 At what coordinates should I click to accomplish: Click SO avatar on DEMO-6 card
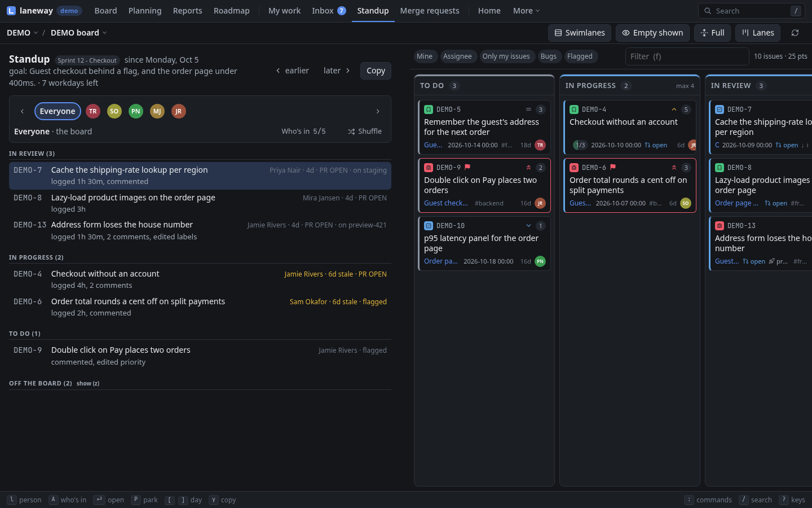click(x=686, y=203)
